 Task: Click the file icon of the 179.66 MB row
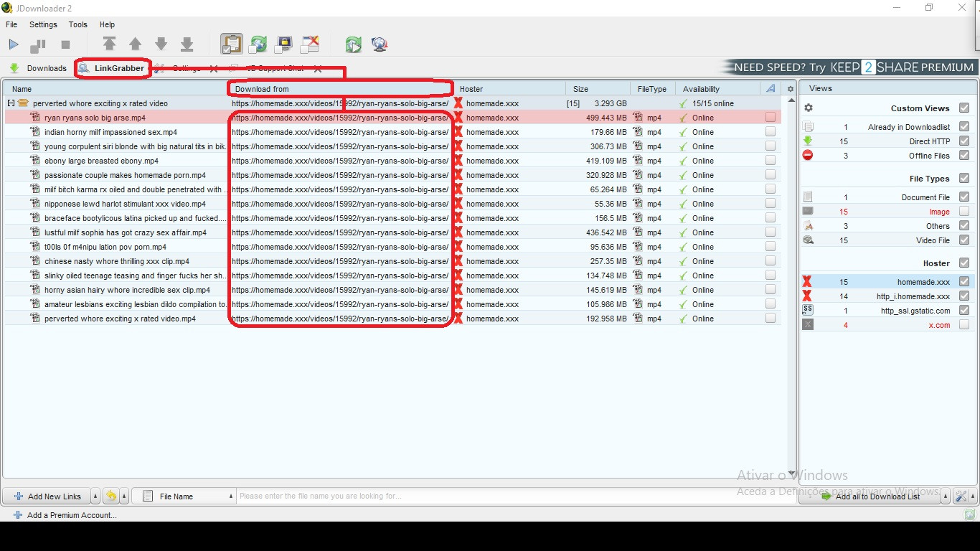[x=35, y=132]
